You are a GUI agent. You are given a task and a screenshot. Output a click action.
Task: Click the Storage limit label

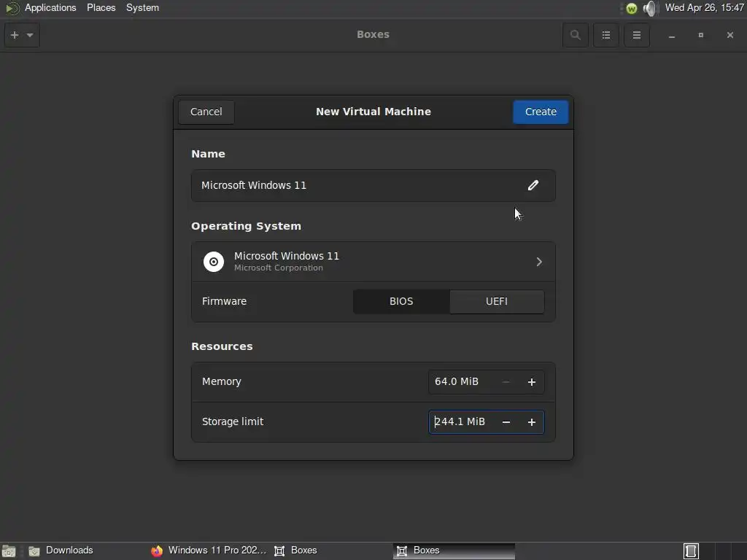click(x=233, y=422)
